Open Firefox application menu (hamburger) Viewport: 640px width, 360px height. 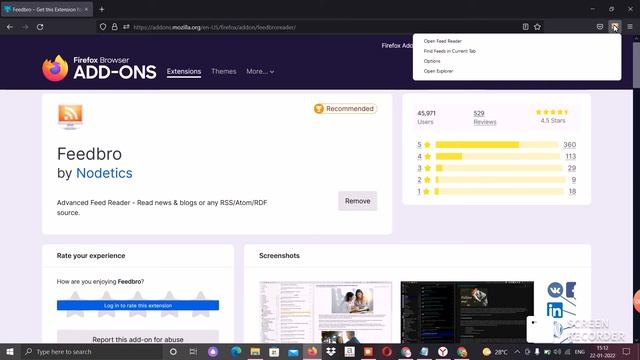pyautogui.click(x=630, y=27)
